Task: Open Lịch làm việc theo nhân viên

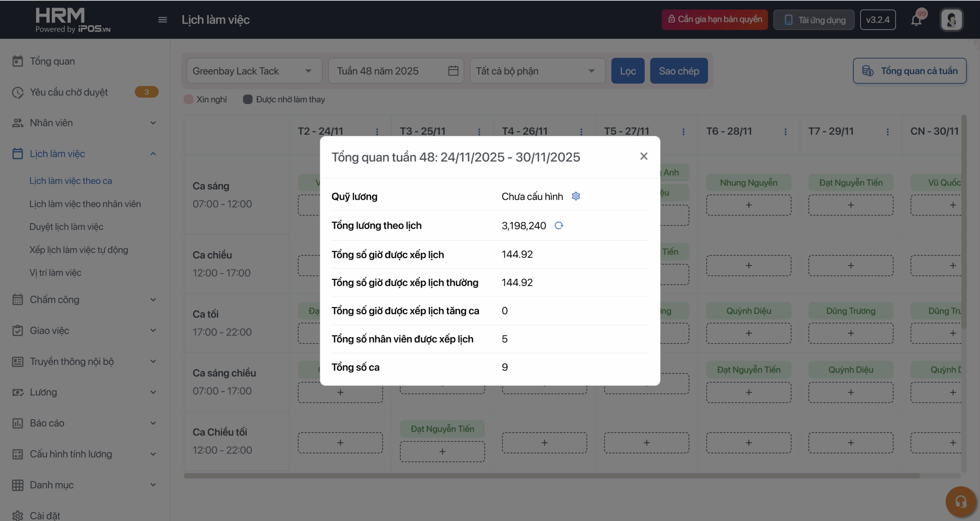Action: click(x=85, y=204)
